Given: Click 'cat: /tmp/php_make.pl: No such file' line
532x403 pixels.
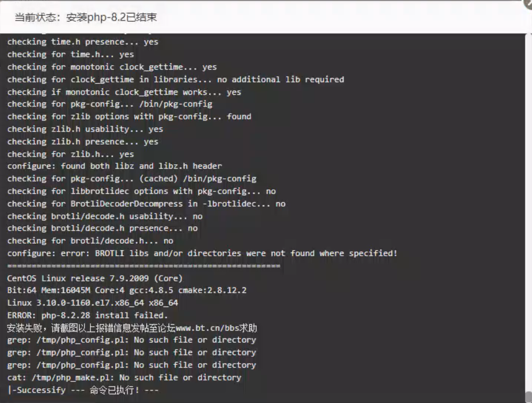Looking at the screenshot, I should coord(124,378).
